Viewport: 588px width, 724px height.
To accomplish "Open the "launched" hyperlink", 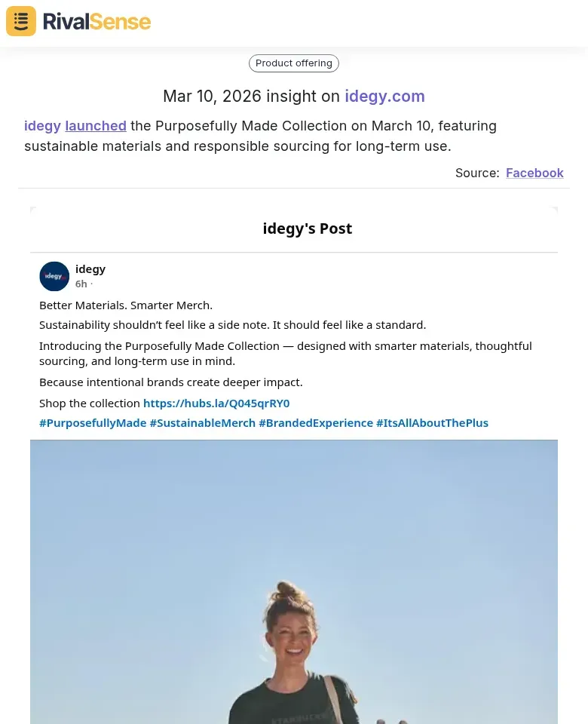I will tap(96, 125).
